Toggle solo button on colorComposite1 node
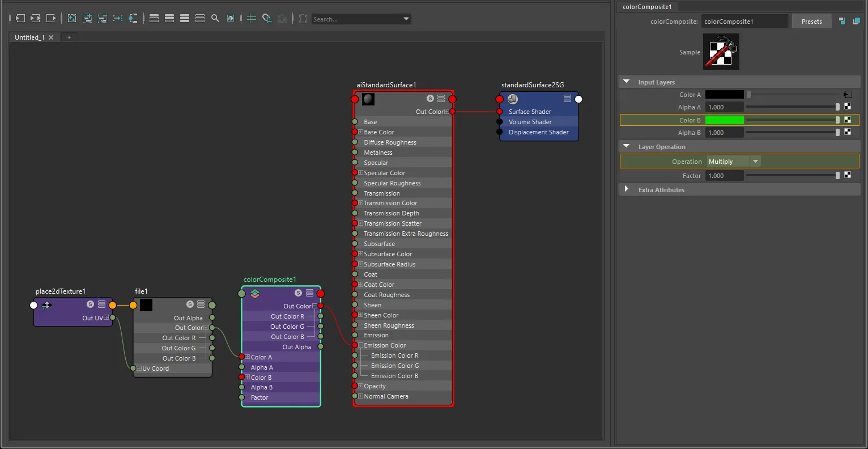The image size is (868, 449). (x=298, y=293)
